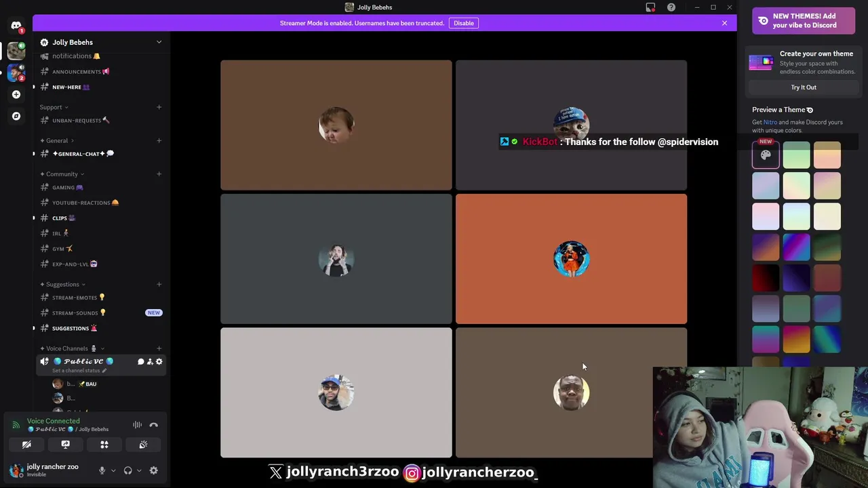Open jolly rancher zoo user profile avatar
This screenshot has width=868, height=488.
(16, 470)
